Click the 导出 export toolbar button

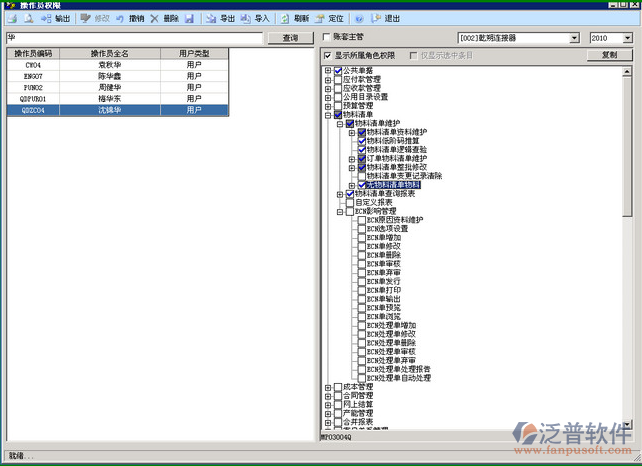point(221,19)
